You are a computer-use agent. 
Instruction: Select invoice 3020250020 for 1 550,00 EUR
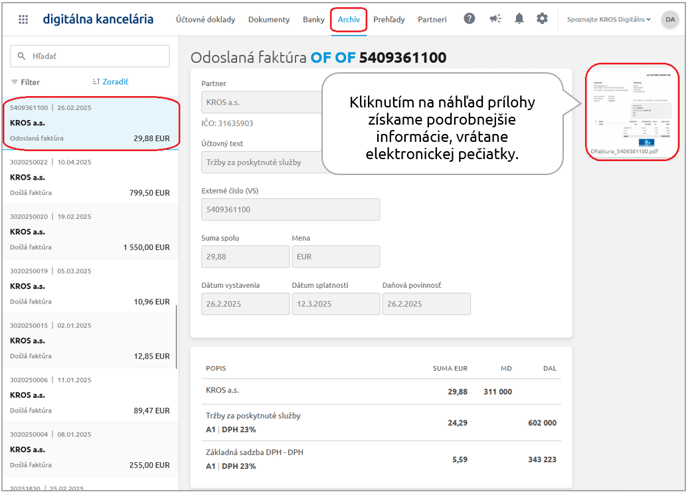90,232
